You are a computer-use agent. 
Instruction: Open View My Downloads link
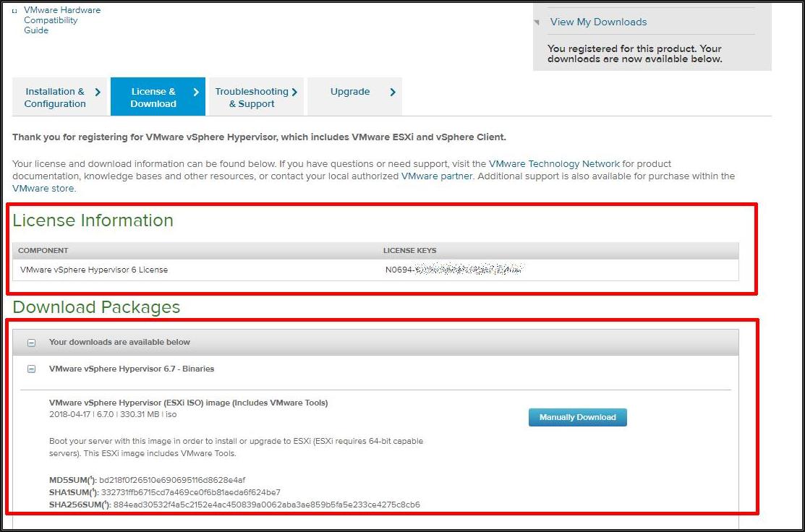click(598, 22)
